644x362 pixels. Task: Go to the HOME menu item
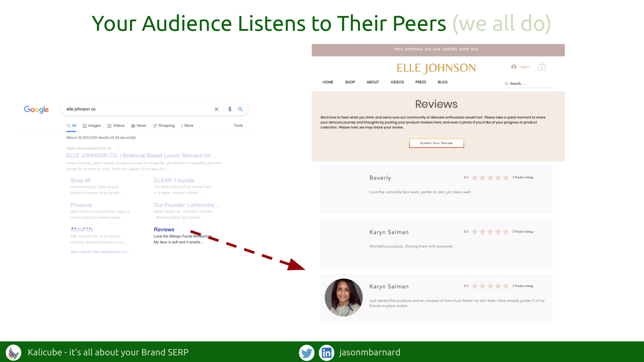click(328, 82)
